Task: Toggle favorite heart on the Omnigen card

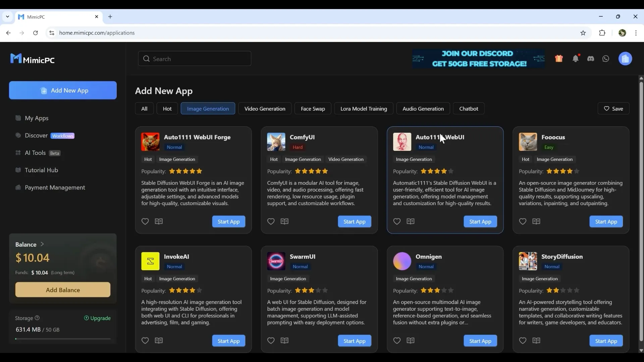Action: 397,341
